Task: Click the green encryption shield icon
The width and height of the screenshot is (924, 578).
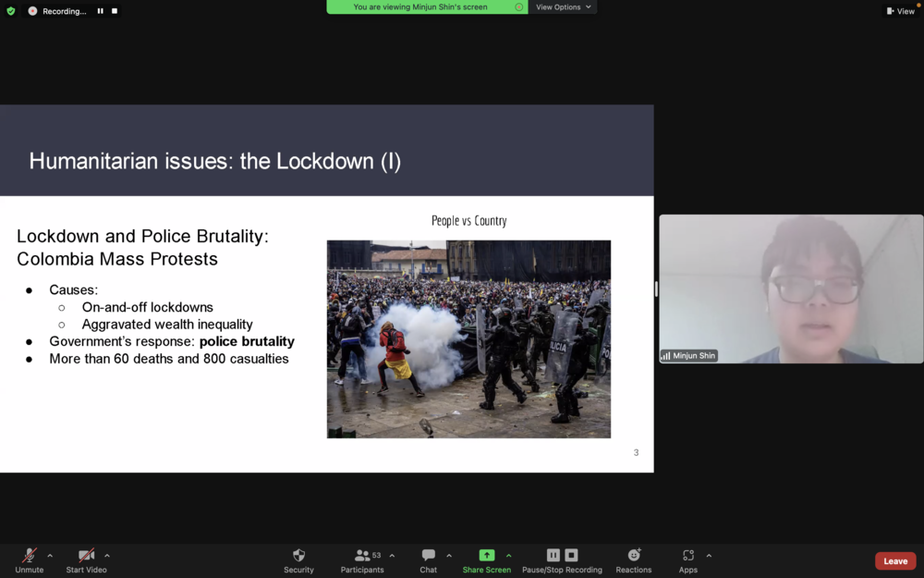Action: click(x=10, y=10)
